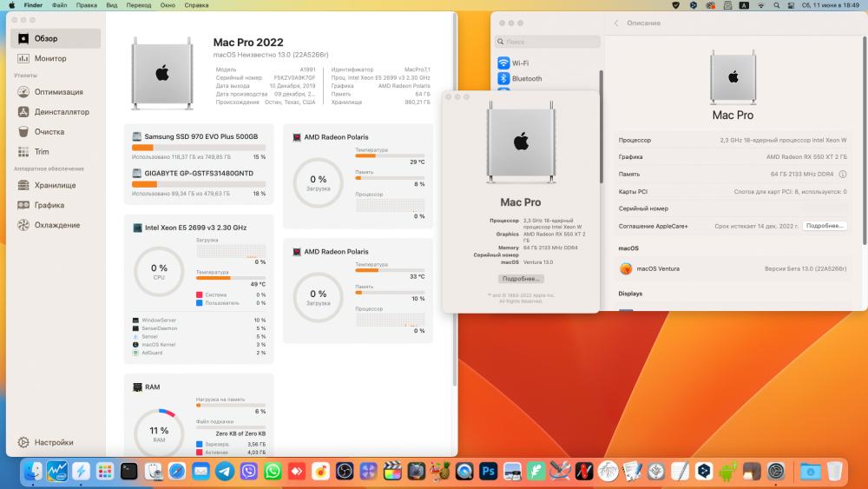Open Finder from the Dock
Image resolution: width=868 pixels, height=489 pixels.
[33, 472]
